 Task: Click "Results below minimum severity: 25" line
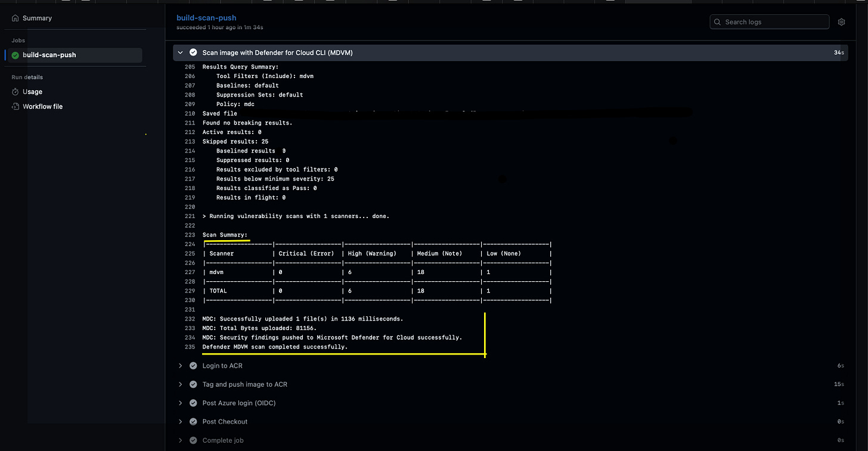(275, 179)
